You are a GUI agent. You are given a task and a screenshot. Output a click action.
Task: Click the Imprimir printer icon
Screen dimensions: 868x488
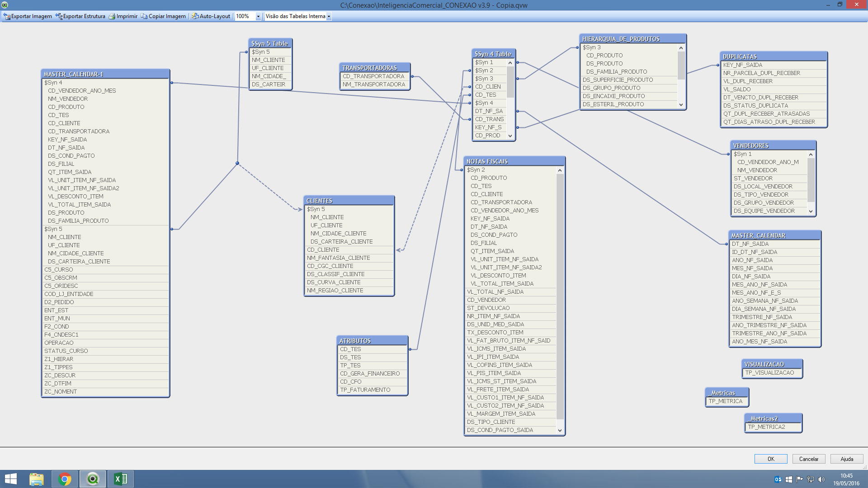[112, 16]
